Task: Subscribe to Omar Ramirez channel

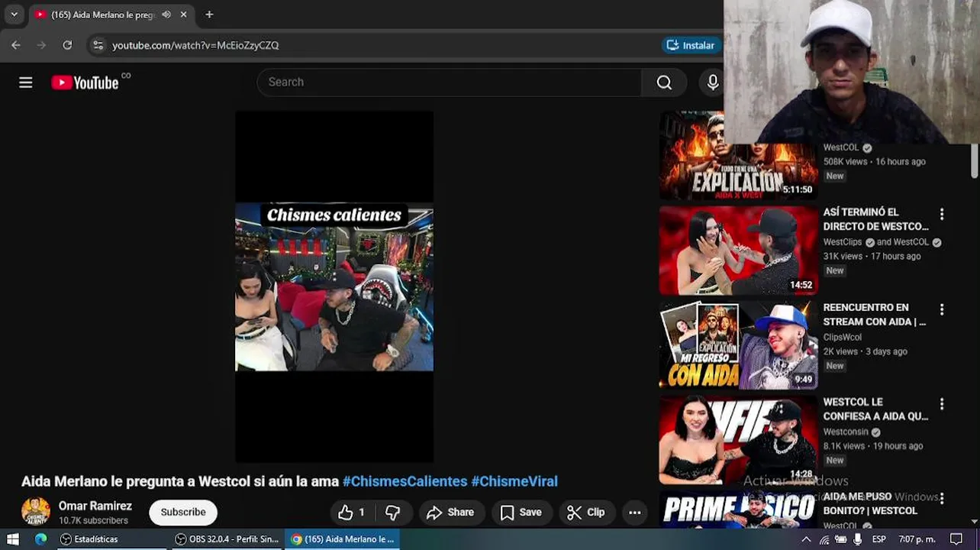Action: [x=183, y=512]
